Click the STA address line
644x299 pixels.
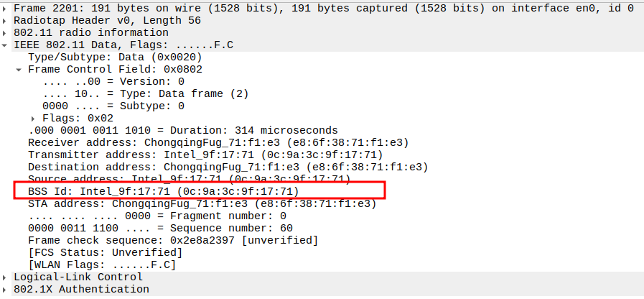[201, 203]
